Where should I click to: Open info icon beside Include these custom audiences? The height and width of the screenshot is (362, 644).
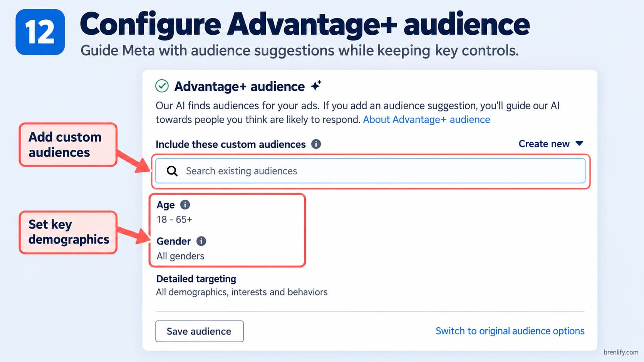click(x=316, y=144)
